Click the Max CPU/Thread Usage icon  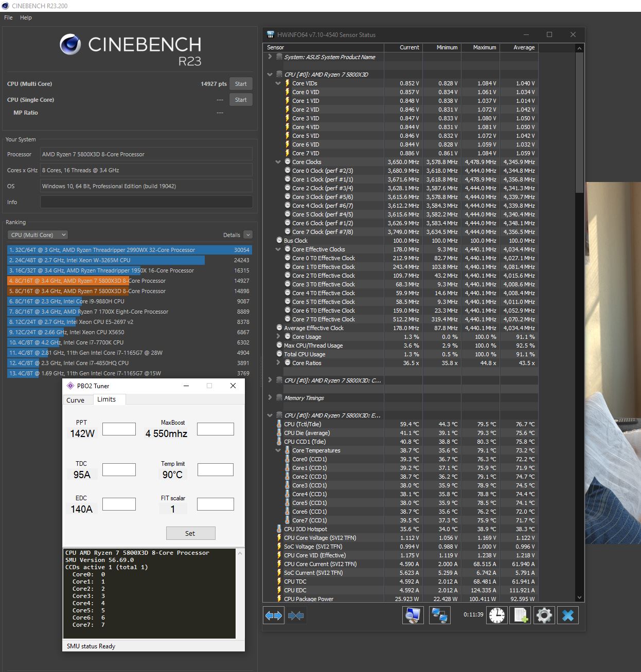click(x=279, y=346)
